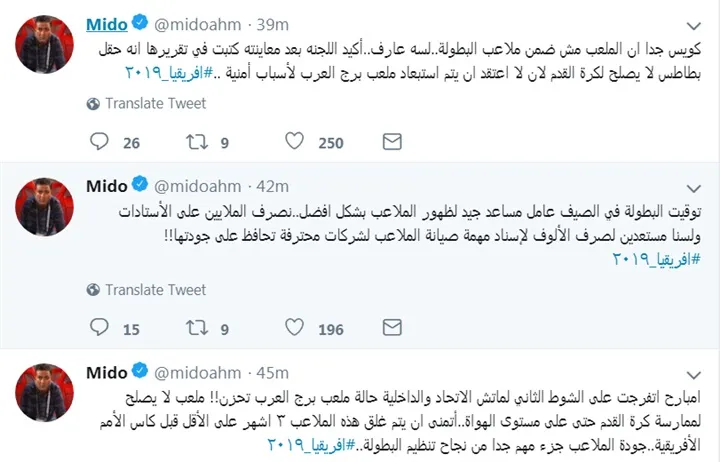Open the 45m tweet's dropdown chevron
The width and height of the screenshot is (720, 462).
(x=699, y=372)
